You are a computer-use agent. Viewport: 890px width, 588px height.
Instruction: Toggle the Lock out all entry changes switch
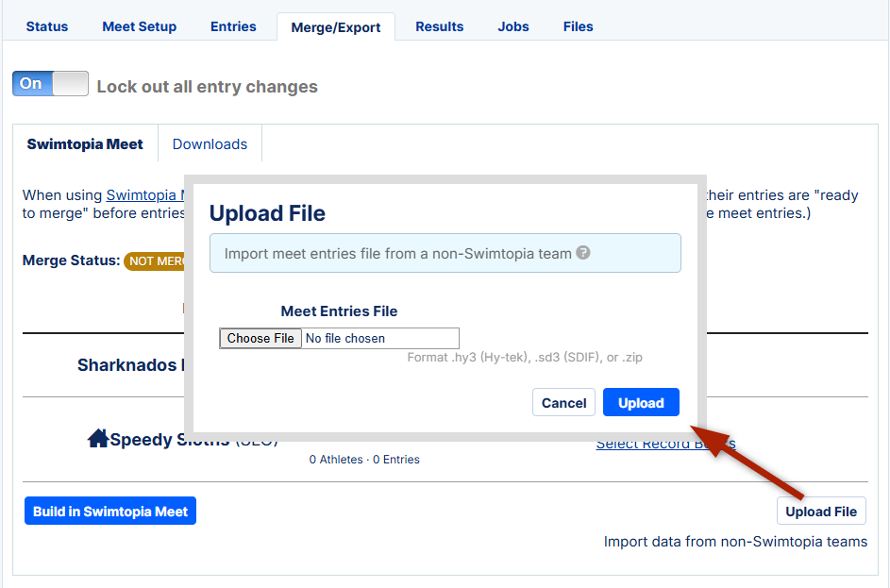(x=51, y=83)
